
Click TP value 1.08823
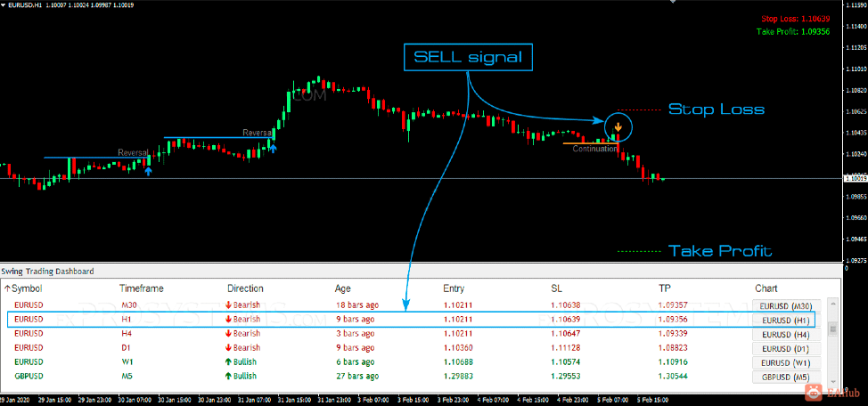tap(673, 348)
